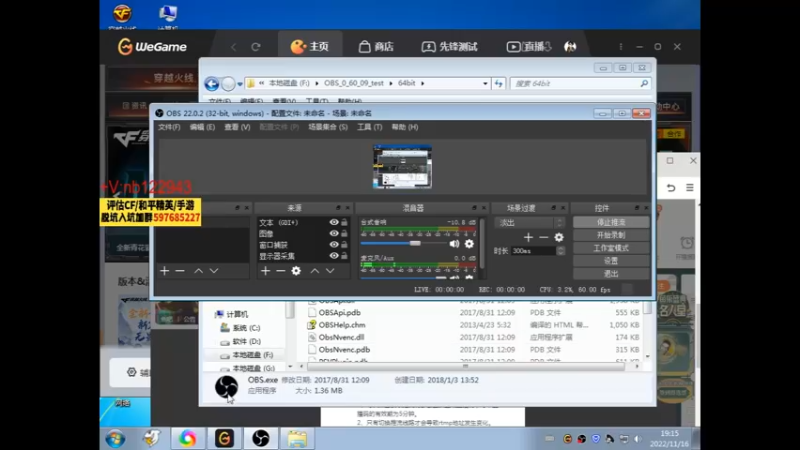Screen dimensions: 800x450
Task: Open OBS 编辑(E) menu
Action: pyautogui.click(x=202, y=127)
